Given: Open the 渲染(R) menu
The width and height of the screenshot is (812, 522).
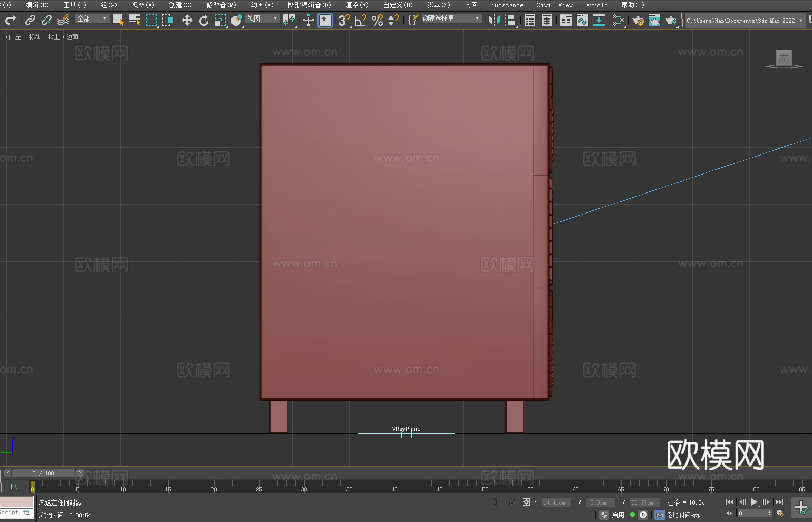Looking at the screenshot, I should point(357,5).
